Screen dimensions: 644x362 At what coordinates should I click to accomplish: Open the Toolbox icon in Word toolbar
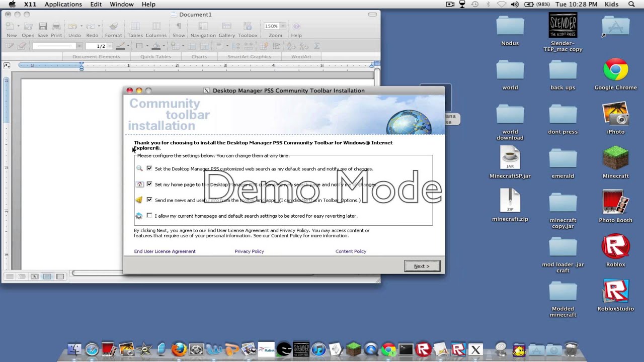(248, 26)
